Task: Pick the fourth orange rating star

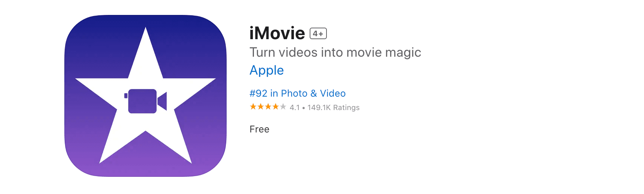Action: click(276, 107)
